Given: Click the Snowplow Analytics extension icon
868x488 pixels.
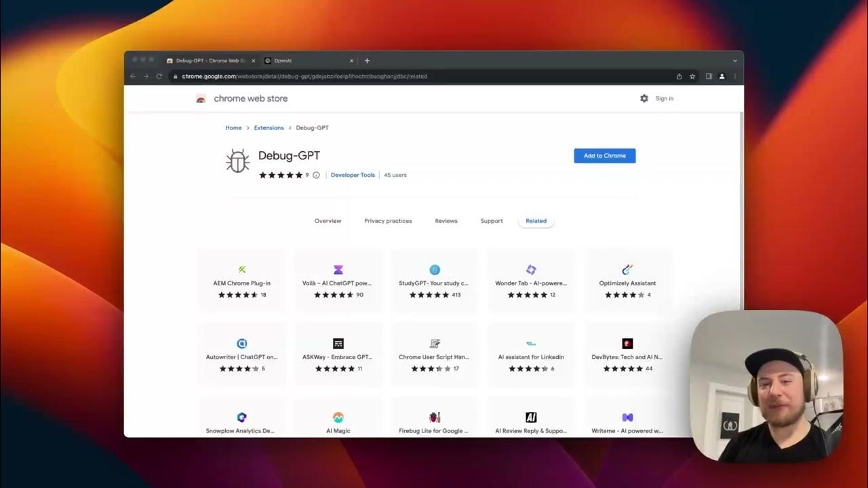Looking at the screenshot, I should [241, 418].
